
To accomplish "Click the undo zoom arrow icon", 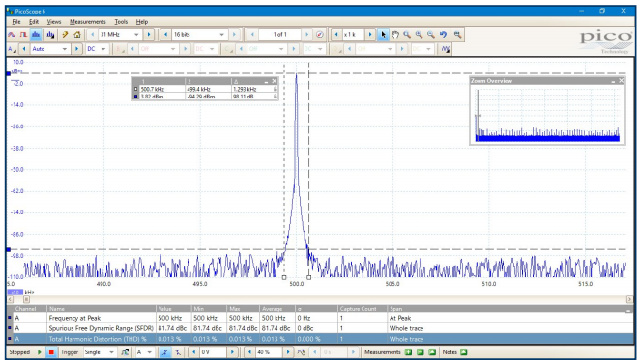I will [444, 35].
